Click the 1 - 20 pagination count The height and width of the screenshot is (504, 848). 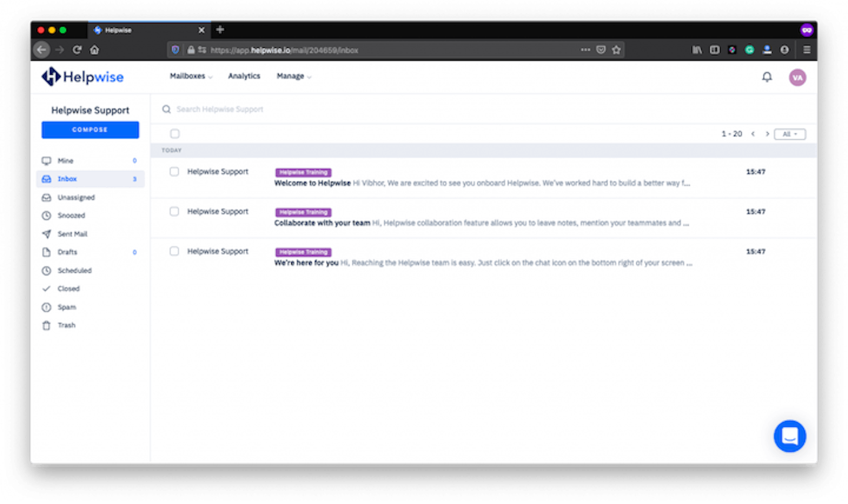(731, 134)
